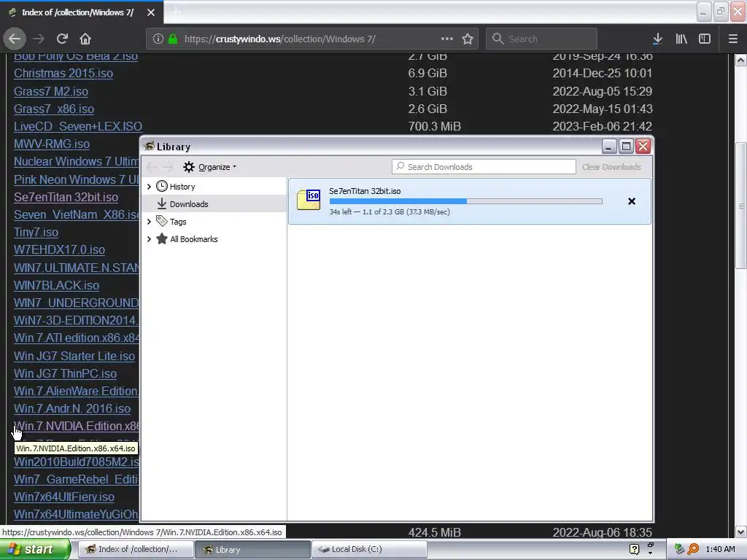Expand the History tree node
This screenshot has width=747, height=560.
coord(149,186)
